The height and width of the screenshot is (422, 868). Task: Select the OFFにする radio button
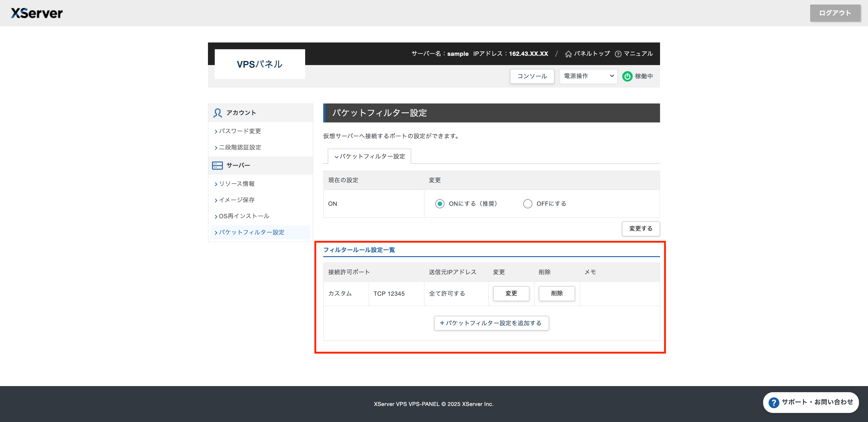click(527, 204)
